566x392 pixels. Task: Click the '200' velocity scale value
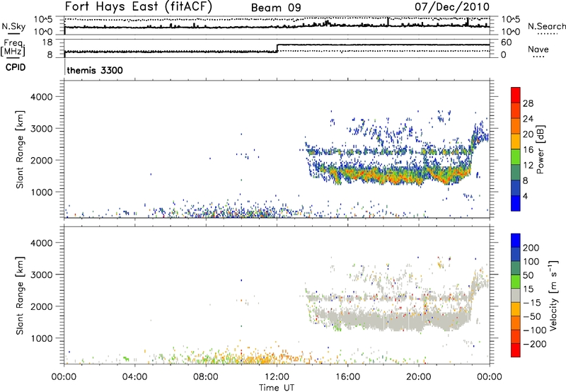(531, 248)
